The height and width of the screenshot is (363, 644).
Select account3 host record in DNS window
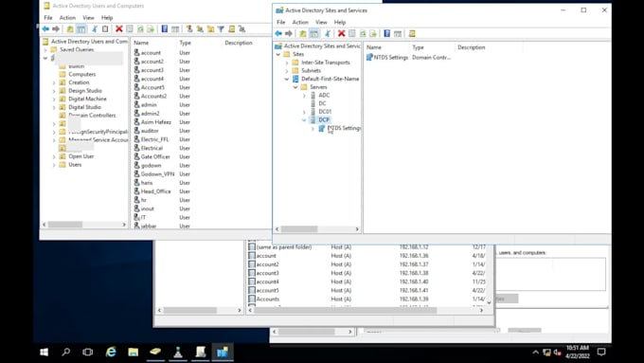click(267, 273)
